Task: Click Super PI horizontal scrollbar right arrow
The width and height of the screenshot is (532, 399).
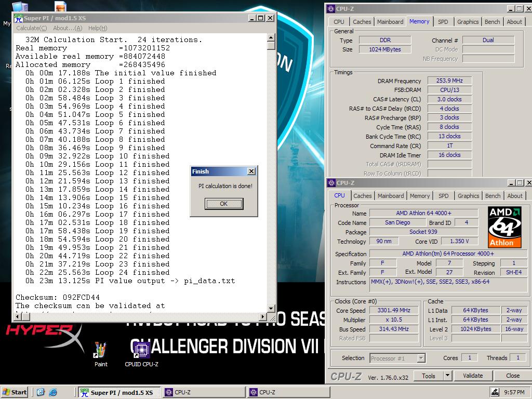Action: coord(262,316)
